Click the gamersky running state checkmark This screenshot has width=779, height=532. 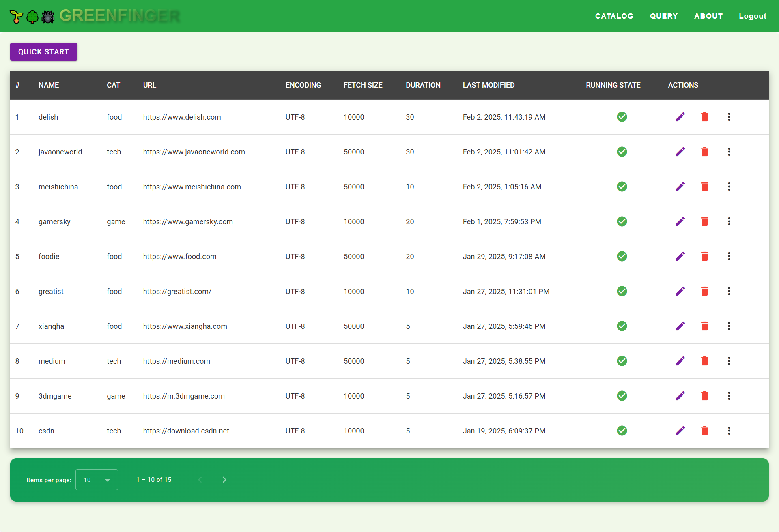(x=622, y=221)
